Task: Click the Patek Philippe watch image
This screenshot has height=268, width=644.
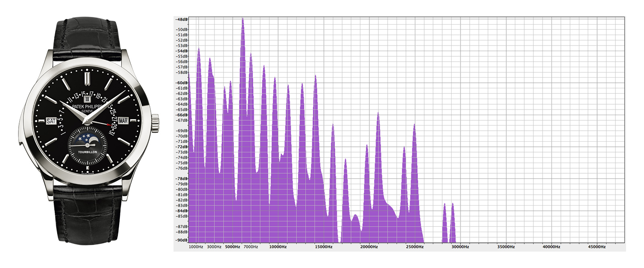Action: click(x=89, y=131)
